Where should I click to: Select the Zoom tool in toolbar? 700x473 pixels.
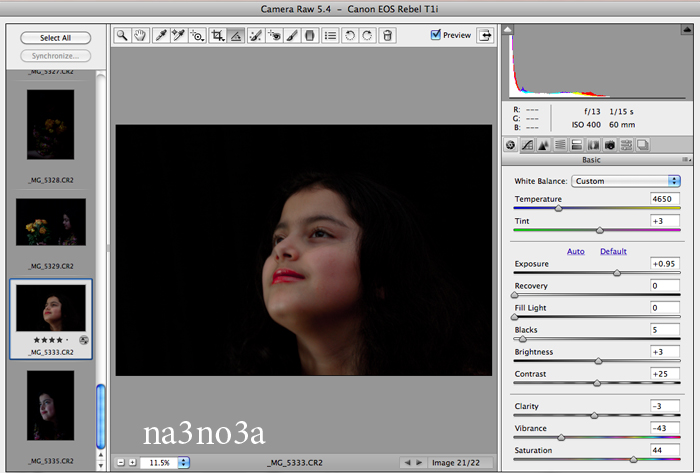click(x=122, y=35)
